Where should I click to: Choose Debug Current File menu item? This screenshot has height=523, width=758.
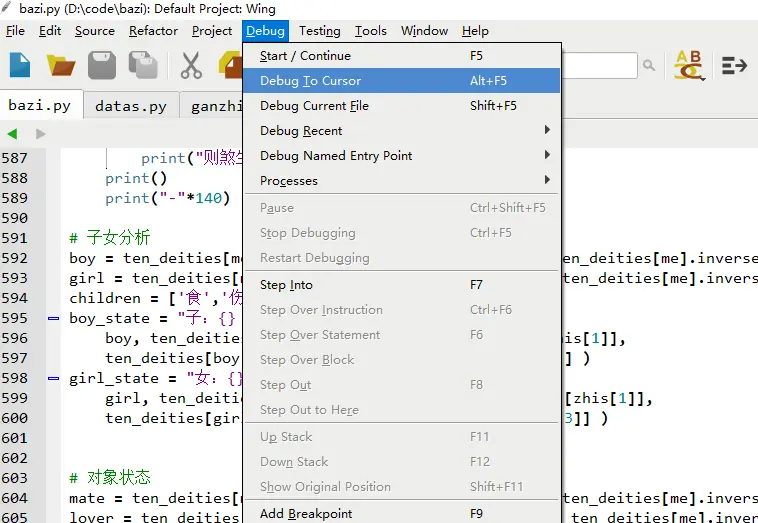point(402,105)
